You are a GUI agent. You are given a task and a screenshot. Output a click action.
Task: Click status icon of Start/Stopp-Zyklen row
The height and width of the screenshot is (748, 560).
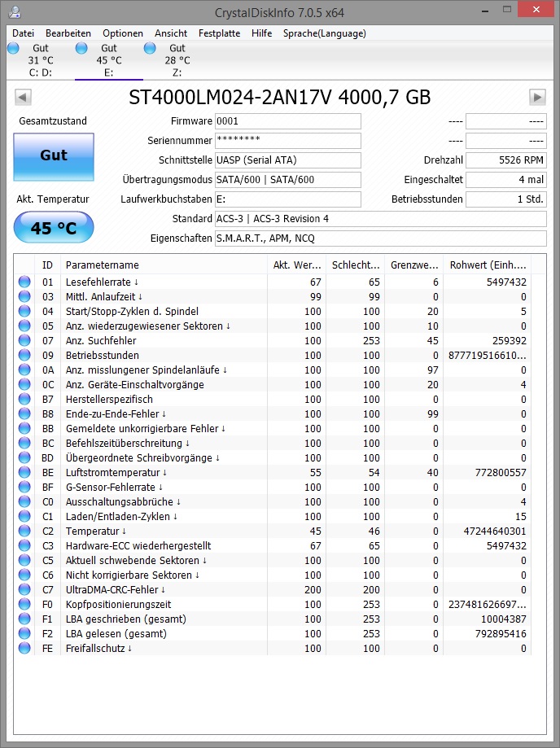[24, 312]
